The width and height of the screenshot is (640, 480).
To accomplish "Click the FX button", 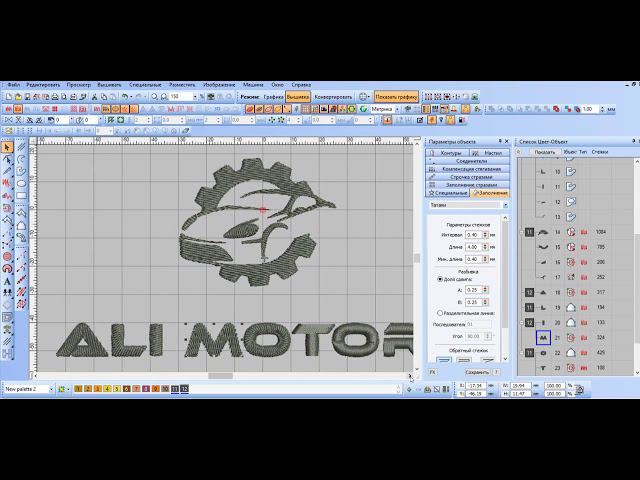I will pos(432,372).
